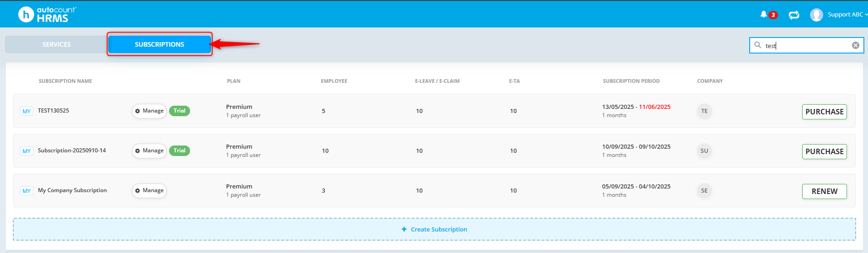868x253 pixels.
Task: Click the AutoCount HRMS logo
Action: click(48, 15)
